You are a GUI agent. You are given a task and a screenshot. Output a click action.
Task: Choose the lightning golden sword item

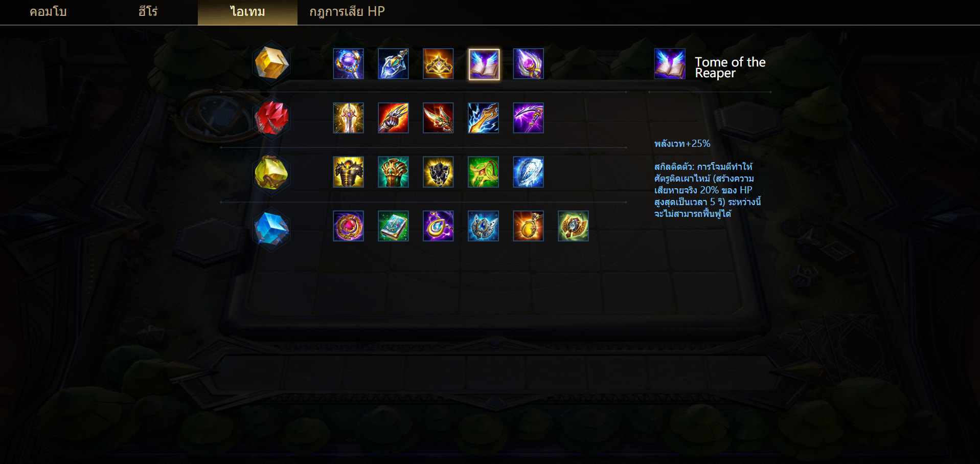(x=483, y=118)
